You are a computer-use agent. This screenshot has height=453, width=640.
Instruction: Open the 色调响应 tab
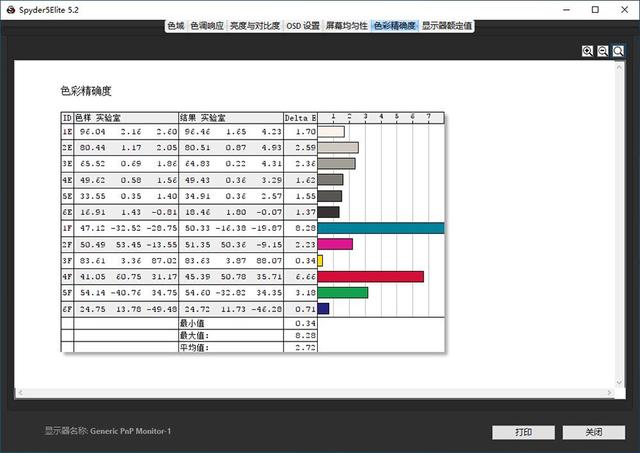point(207,25)
